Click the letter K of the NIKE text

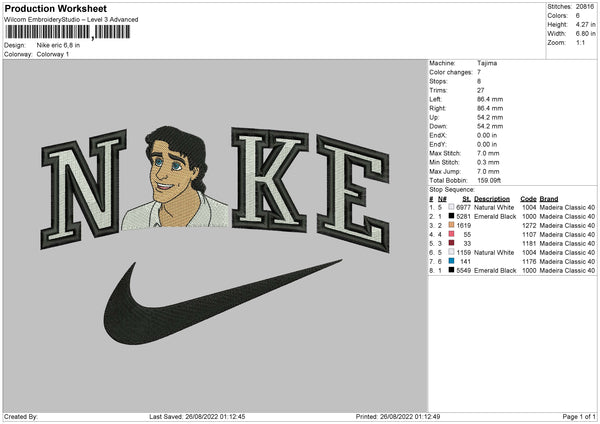(269, 180)
